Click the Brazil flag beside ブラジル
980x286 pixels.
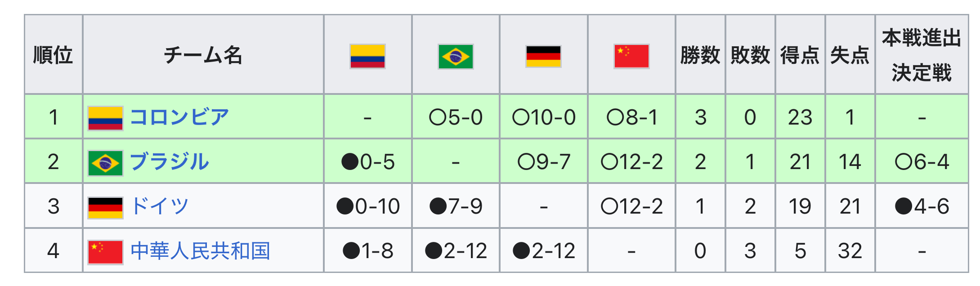pos(105,162)
